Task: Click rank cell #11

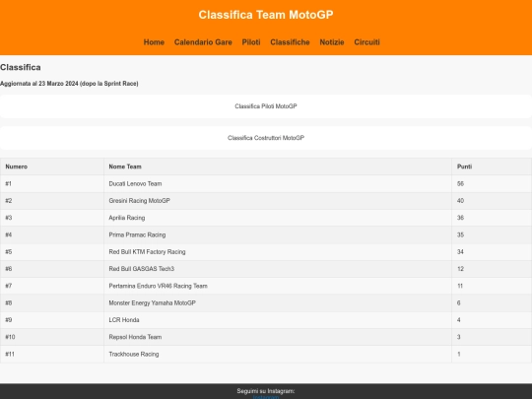Action: (x=52, y=355)
